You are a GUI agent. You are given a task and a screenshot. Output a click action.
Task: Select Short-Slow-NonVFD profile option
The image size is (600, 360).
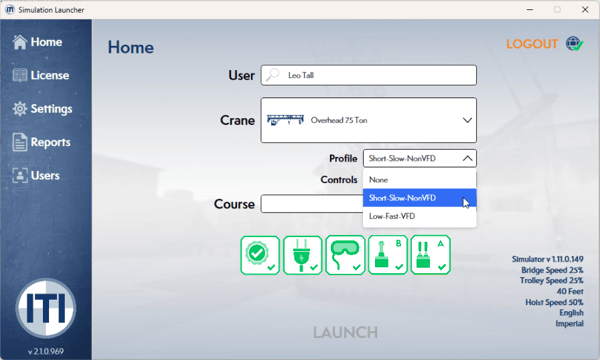pyautogui.click(x=420, y=198)
